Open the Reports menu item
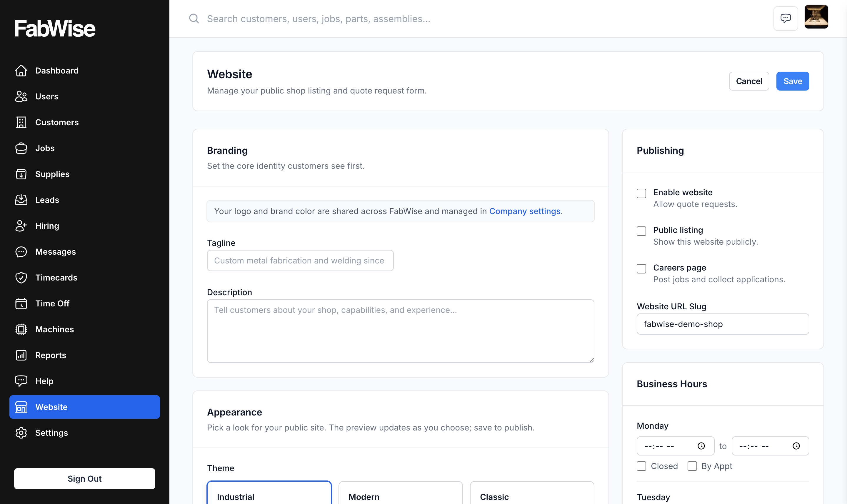This screenshot has width=847, height=504. (85, 355)
